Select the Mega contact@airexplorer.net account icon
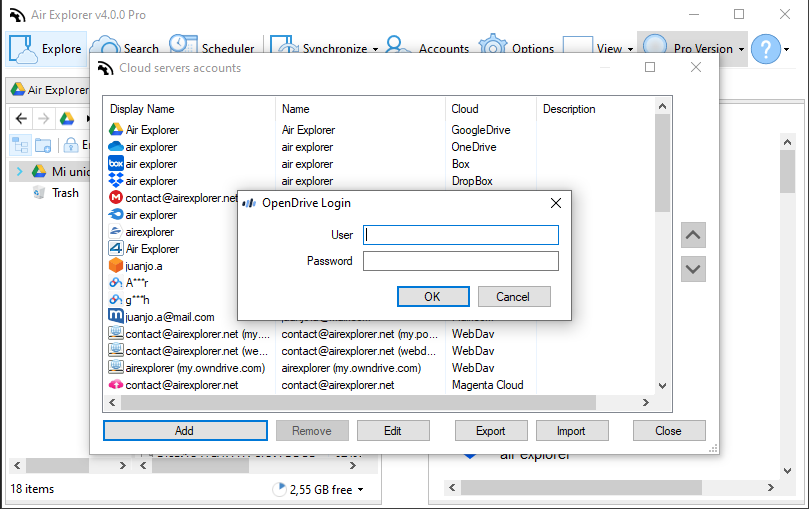 click(x=116, y=198)
